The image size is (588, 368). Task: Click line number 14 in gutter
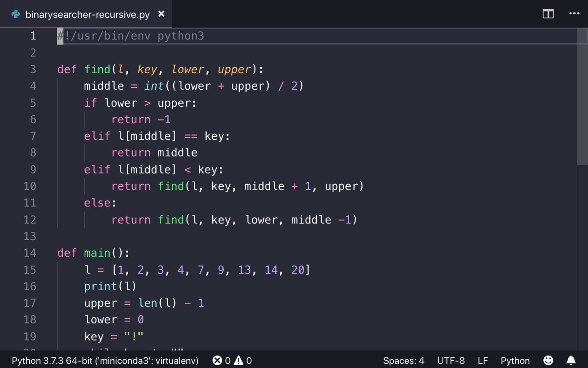(x=30, y=253)
